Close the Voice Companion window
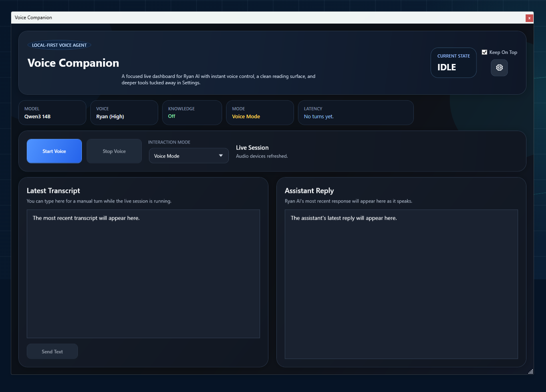The width and height of the screenshot is (546, 392). pos(529,18)
